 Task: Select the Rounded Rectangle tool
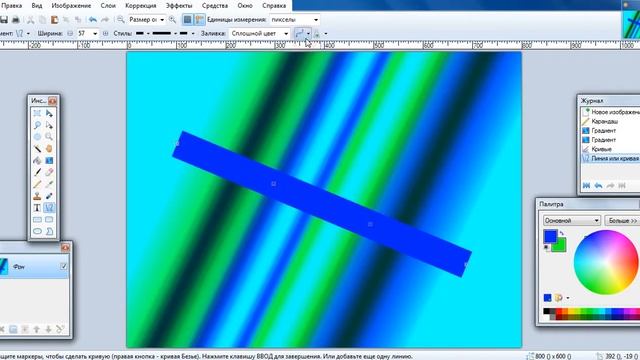49,220
